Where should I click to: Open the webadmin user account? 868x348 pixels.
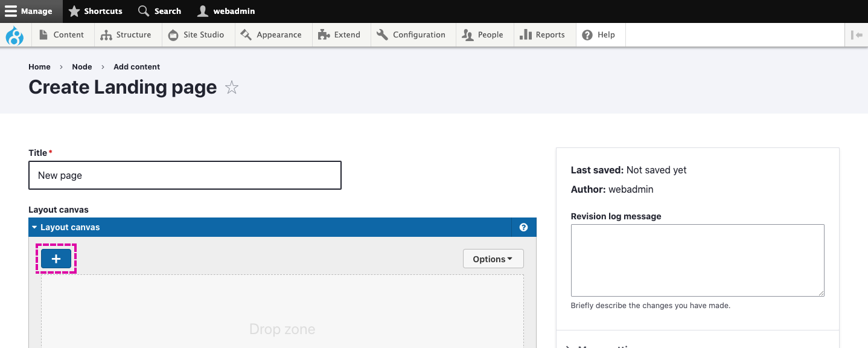coord(226,11)
